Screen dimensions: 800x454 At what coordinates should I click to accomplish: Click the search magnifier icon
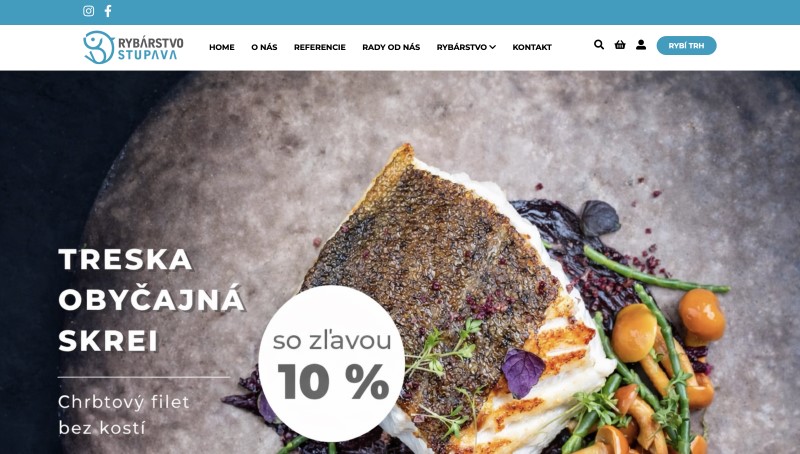pyautogui.click(x=599, y=45)
